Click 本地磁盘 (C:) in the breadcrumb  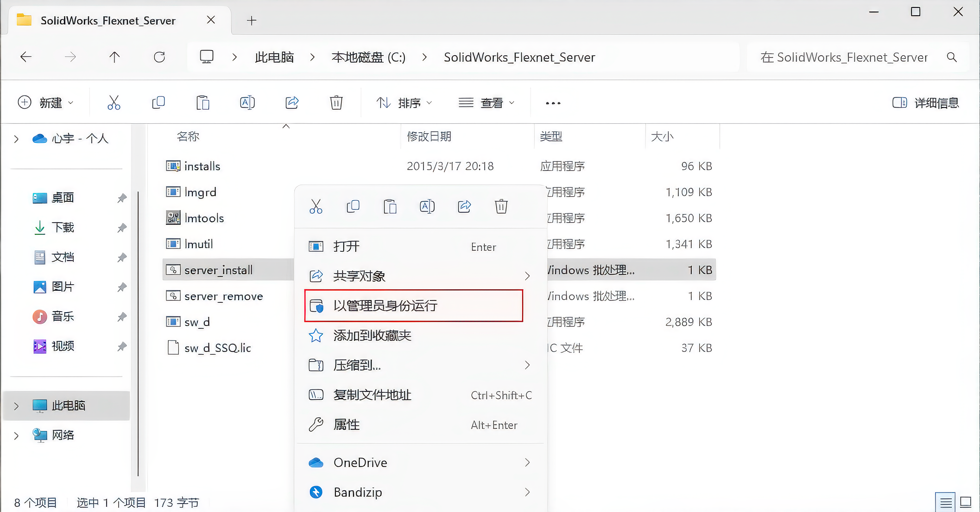(x=368, y=57)
